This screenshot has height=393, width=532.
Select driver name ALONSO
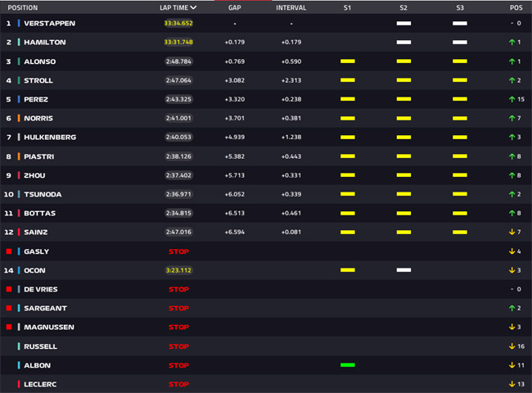[x=40, y=61]
